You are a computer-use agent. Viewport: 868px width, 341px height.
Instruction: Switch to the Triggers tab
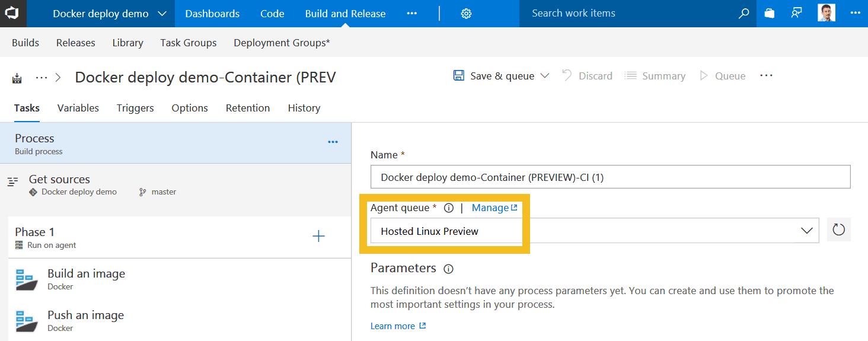click(135, 108)
